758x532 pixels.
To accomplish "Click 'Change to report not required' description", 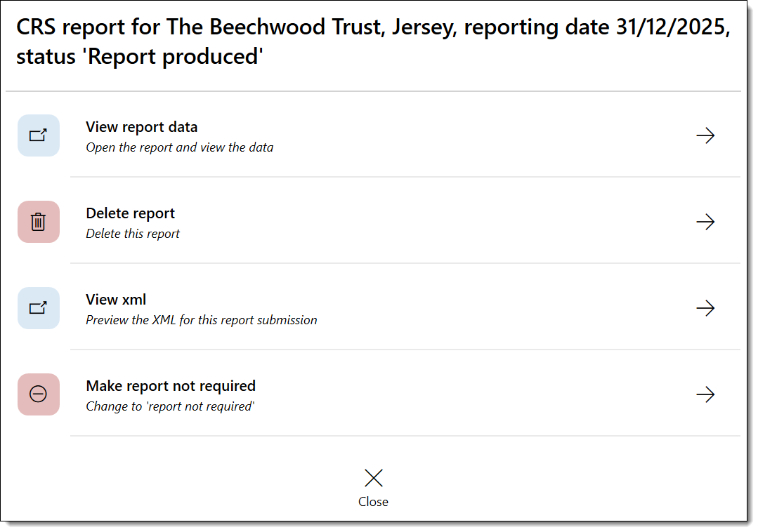I will [170, 406].
